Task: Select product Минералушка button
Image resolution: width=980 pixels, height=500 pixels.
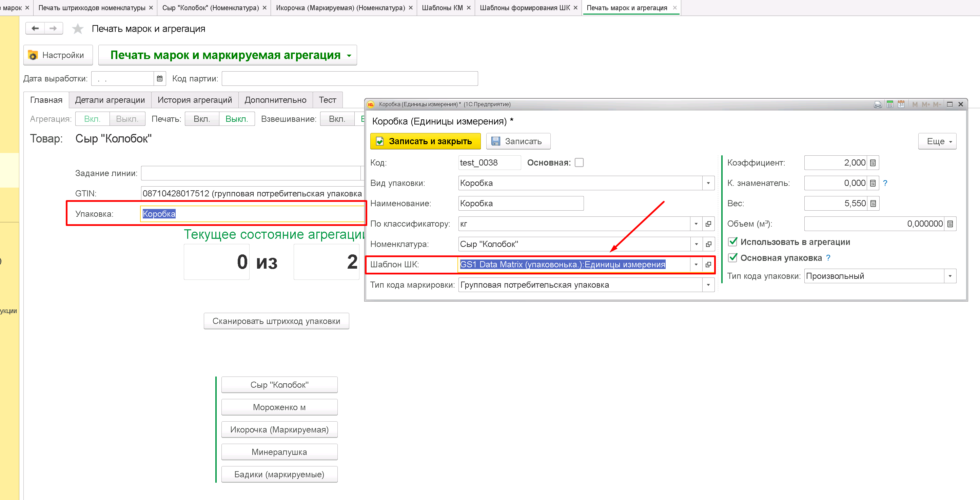Action: click(279, 452)
